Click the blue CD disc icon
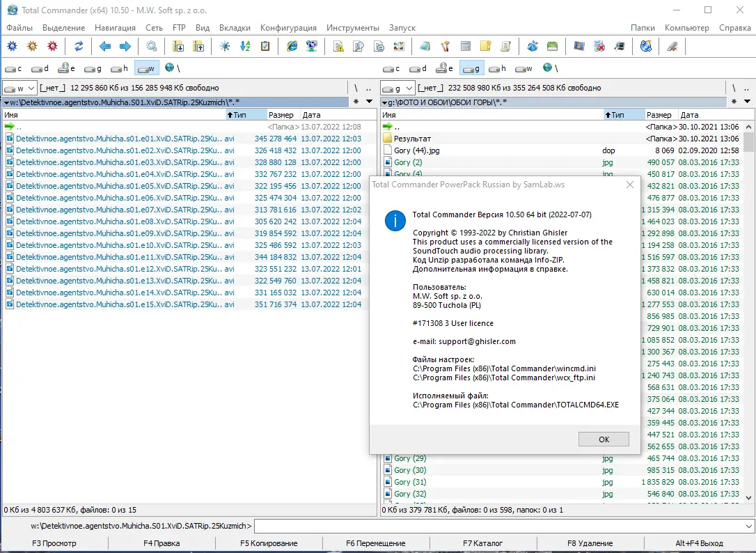 coord(646,47)
